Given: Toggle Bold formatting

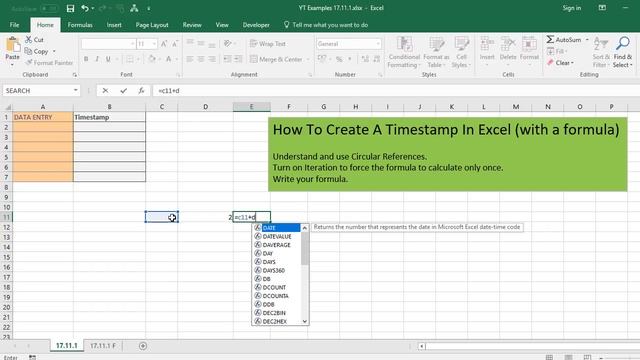Looking at the screenshot, I should tap(86, 59).
